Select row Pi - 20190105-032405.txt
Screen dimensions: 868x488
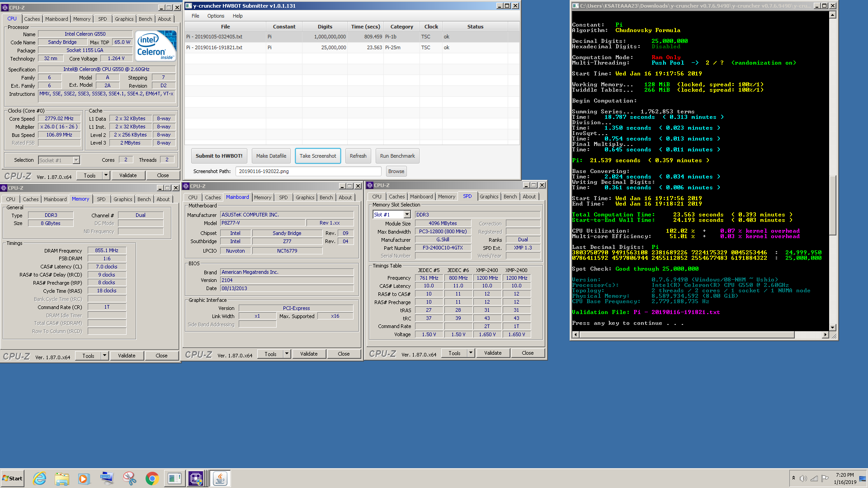click(x=352, y=37)
